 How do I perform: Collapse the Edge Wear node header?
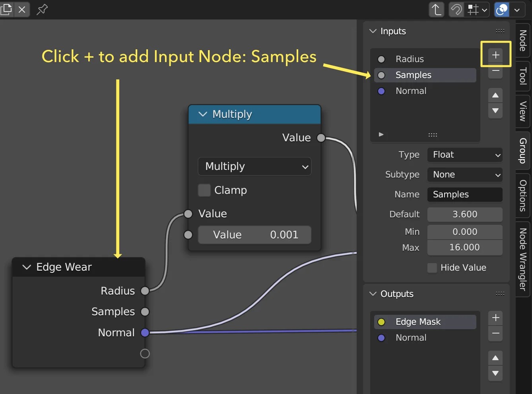click(26, 267)
